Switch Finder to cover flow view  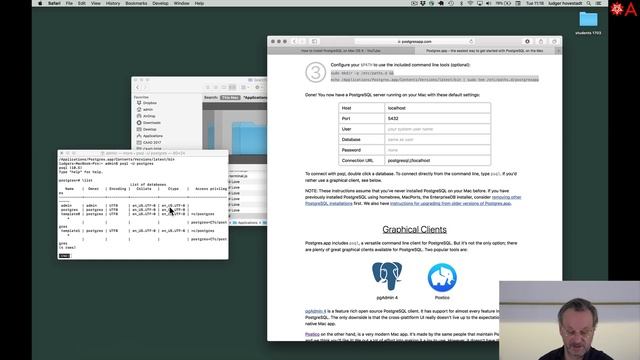[x=232, y=87]
